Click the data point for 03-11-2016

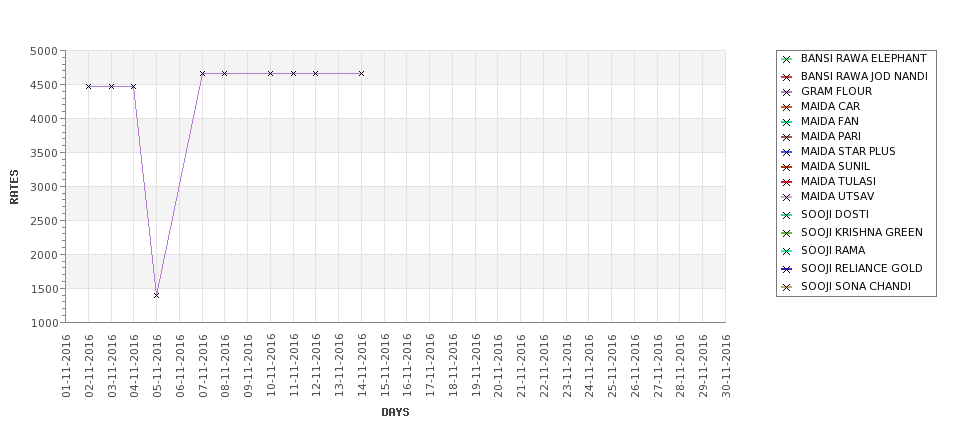click(x=111, y=86)
